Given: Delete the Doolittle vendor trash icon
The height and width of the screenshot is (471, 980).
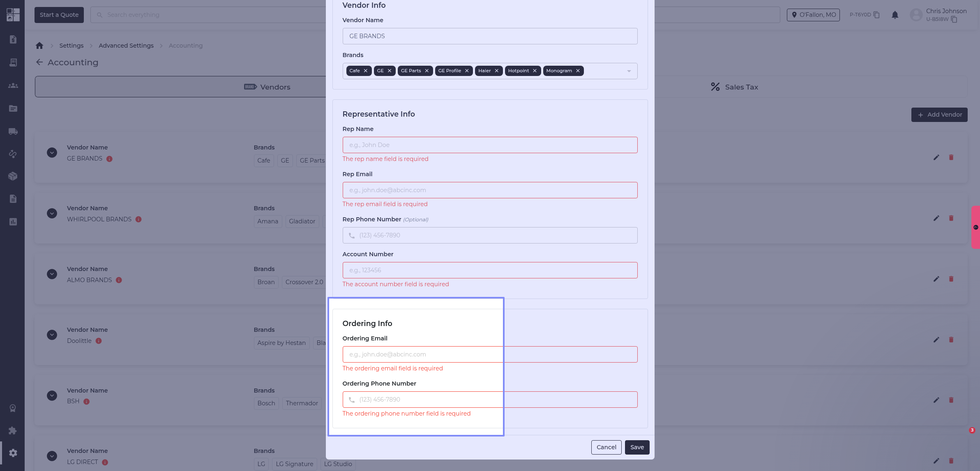Looking at the screenshot, I should [x=951, y=340].
